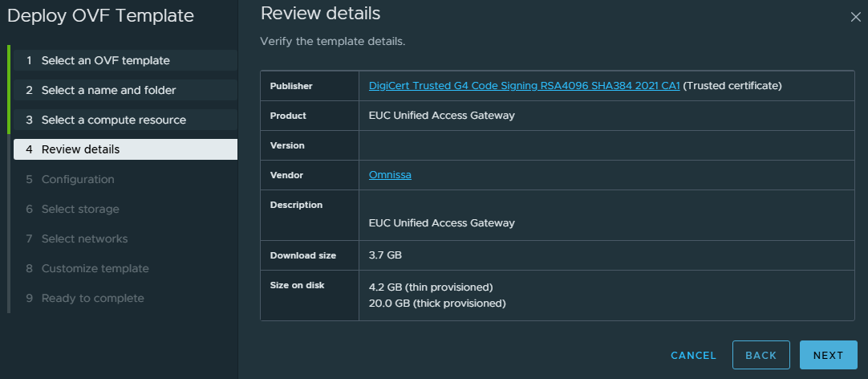Click step 9 Ready to complete
Screen dimensions: 868x379
point(92,298)
